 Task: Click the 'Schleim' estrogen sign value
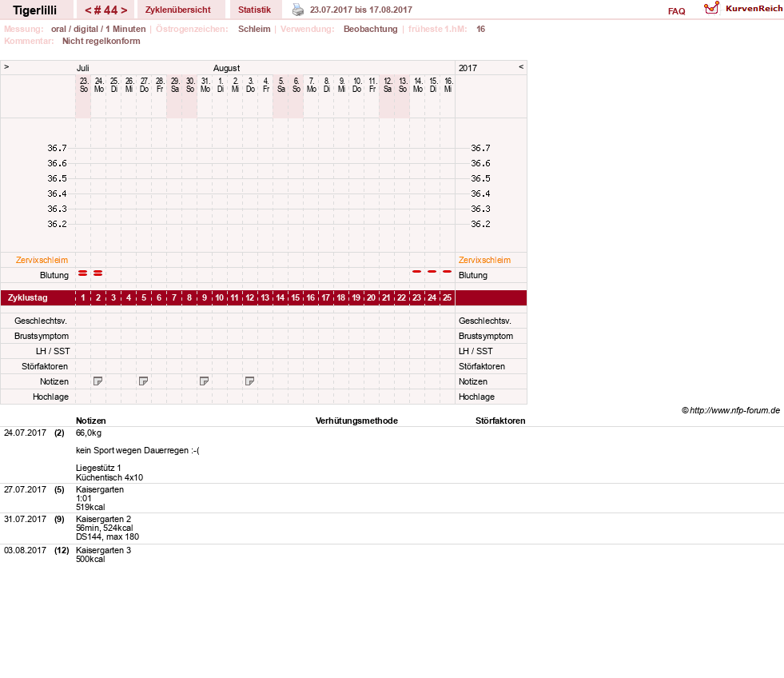coord(254,29)
